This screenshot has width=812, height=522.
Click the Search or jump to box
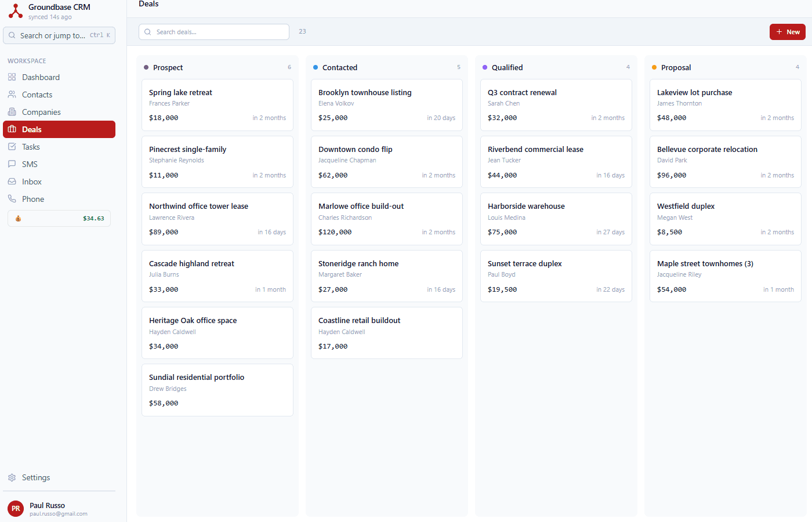pos(59,35)
